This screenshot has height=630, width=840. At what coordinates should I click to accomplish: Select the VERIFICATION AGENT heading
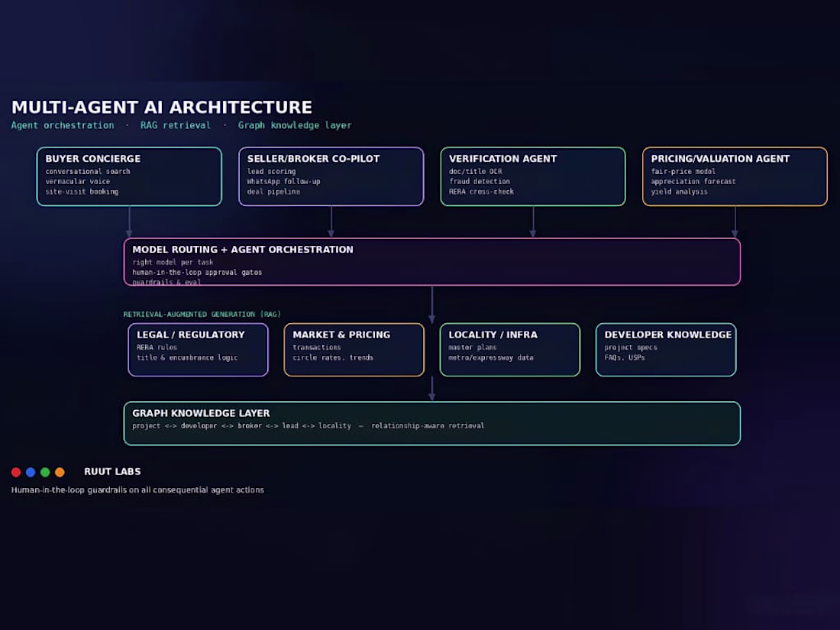(x=503, y=159)
